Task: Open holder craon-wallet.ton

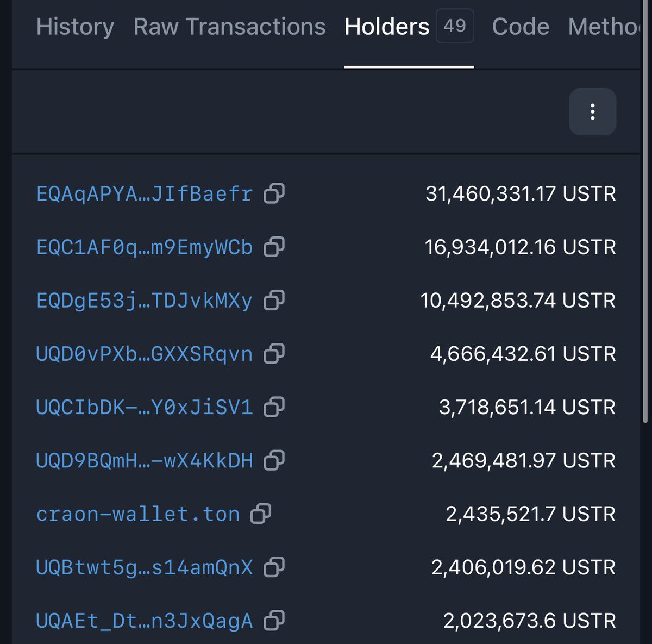Action: [138, 514]
